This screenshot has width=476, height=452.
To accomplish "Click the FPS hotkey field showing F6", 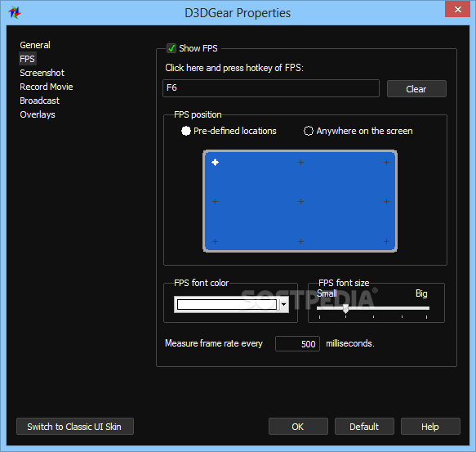I will click(x=271, y=88).
